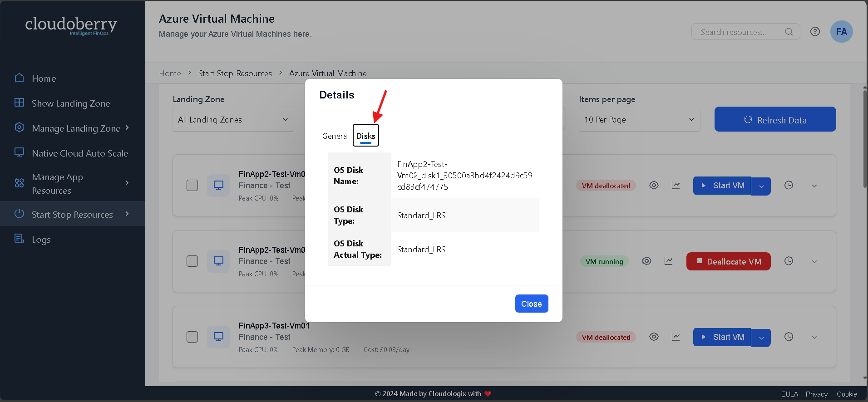
Task: Click the Manage Landing Zone hexagon icon
Action: (19, 127)
